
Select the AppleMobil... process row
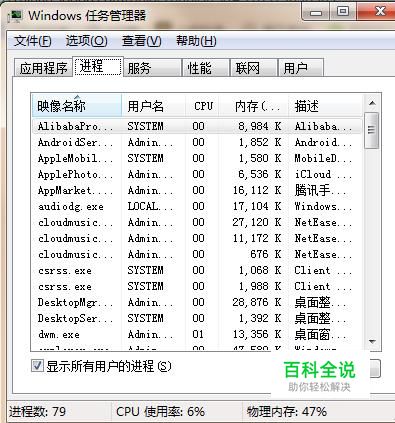click(x=197, y=158)
